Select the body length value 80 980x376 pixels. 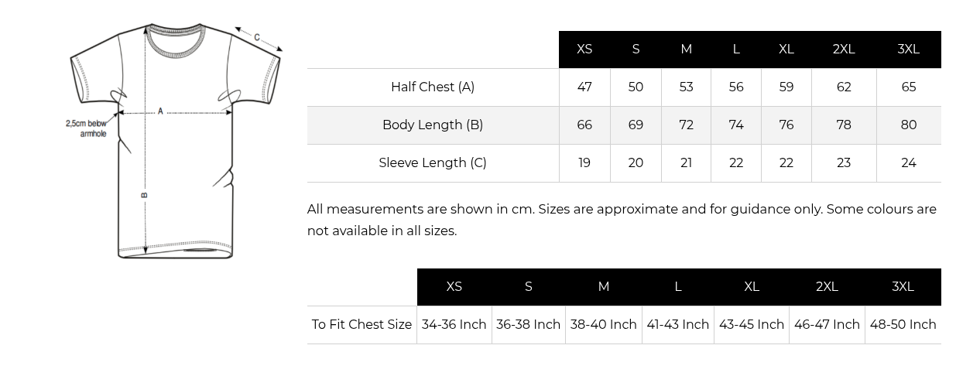pos(908,125)
